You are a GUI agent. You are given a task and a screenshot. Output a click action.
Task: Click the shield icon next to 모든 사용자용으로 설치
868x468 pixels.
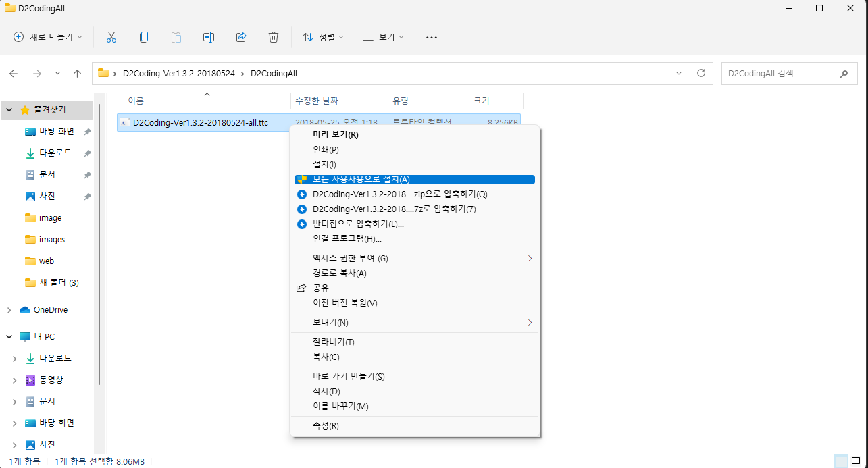coord(302,180)
